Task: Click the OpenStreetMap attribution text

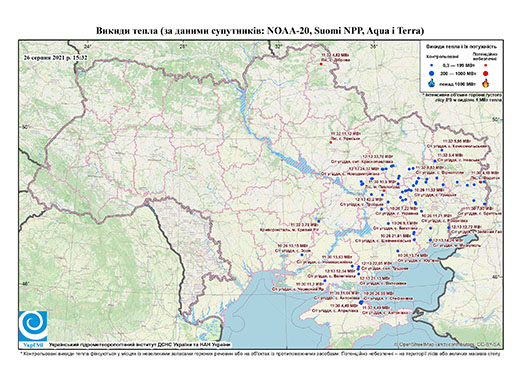Action: (448, 344)
